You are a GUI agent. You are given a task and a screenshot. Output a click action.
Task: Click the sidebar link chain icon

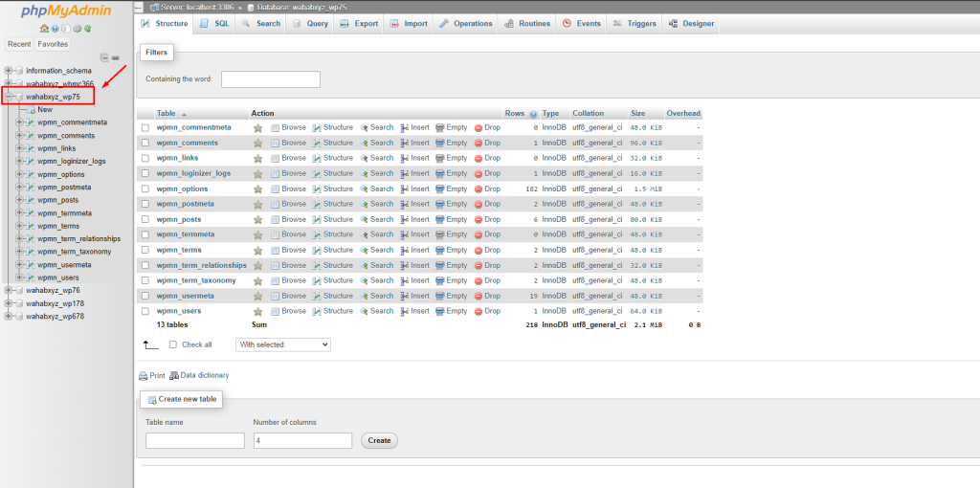116,57
